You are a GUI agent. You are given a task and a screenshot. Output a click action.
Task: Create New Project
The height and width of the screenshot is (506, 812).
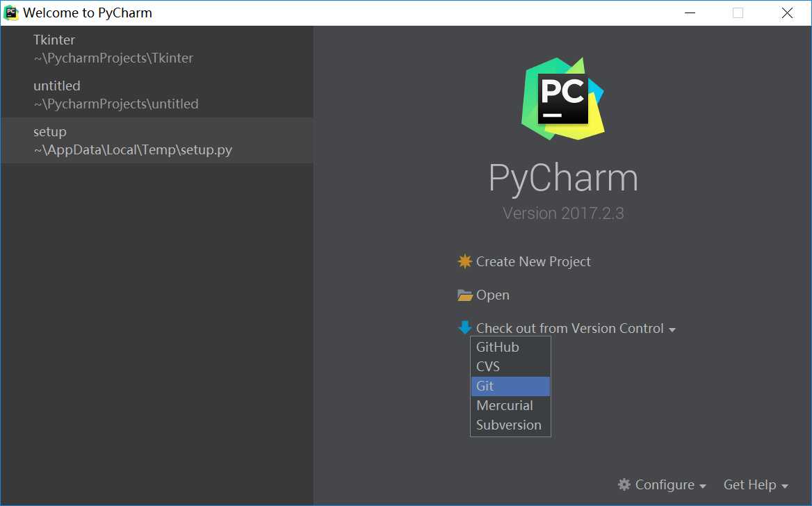pos(533,261)
